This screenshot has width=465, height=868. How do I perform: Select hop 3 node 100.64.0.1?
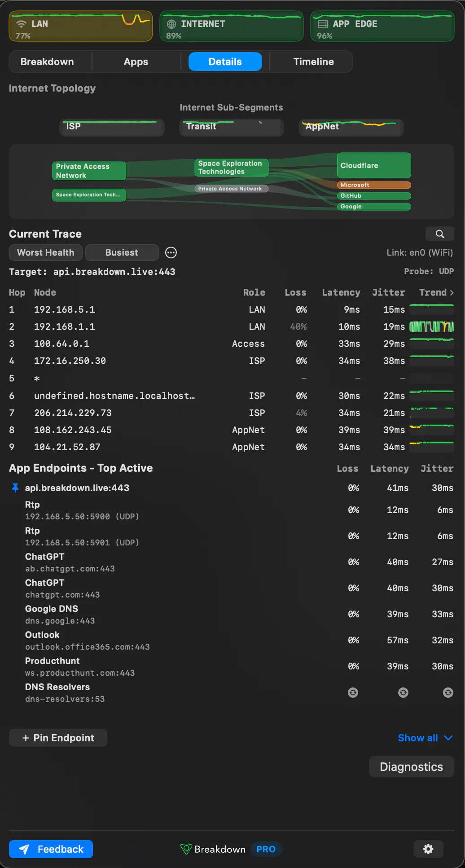point(231,344)
